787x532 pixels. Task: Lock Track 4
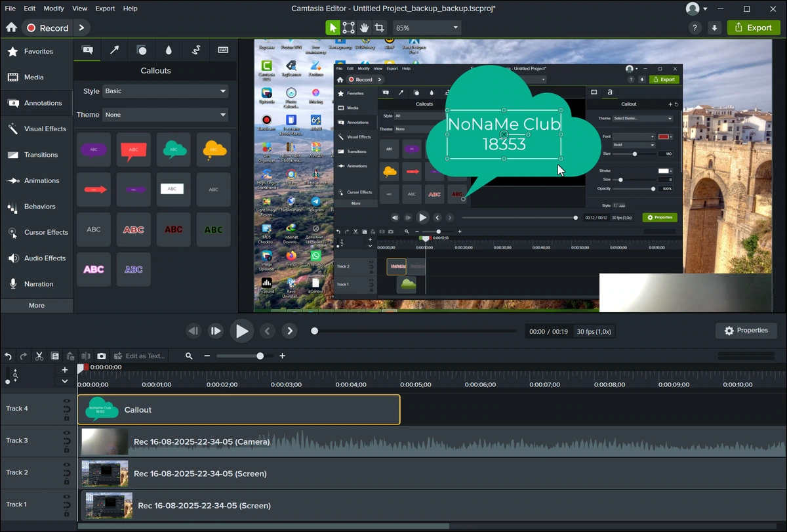66,418
